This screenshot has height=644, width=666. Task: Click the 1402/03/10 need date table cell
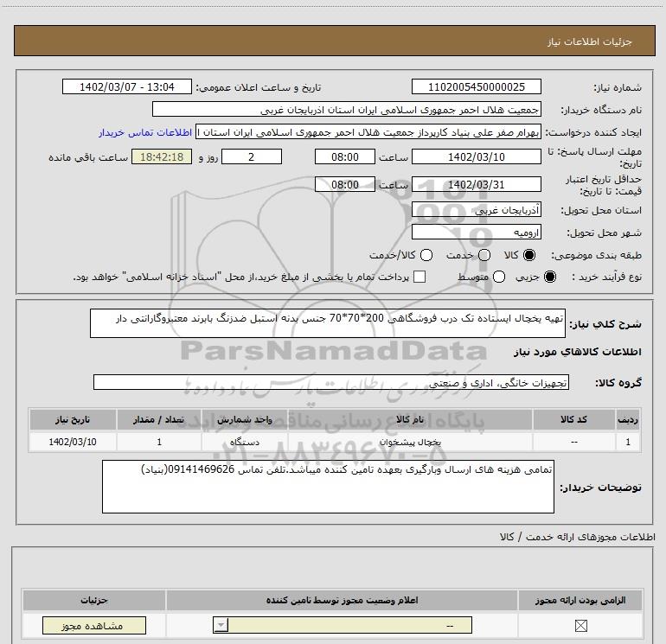click(x=73, y=442)
